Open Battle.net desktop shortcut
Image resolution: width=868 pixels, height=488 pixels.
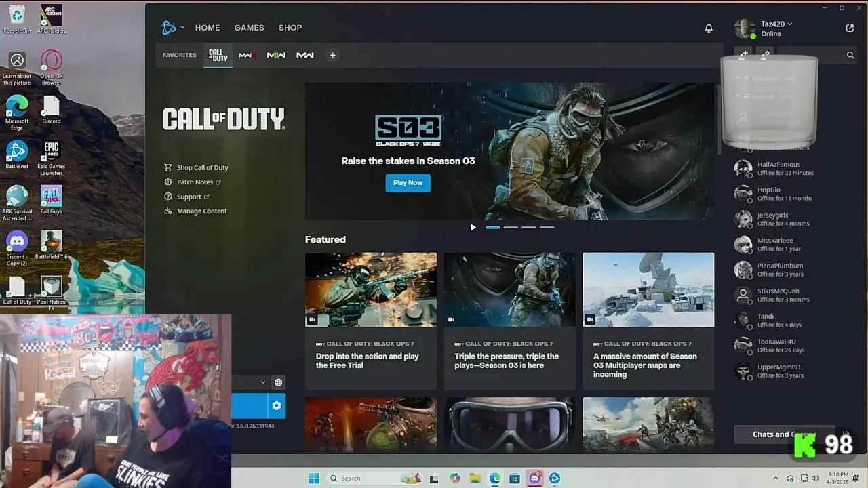(17, 155)
